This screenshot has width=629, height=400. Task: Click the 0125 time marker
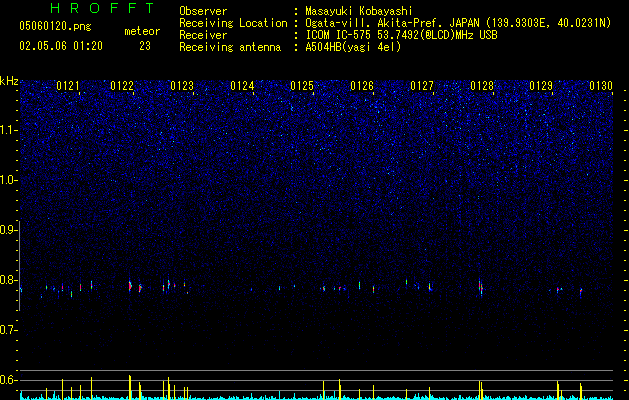(302, 86)
